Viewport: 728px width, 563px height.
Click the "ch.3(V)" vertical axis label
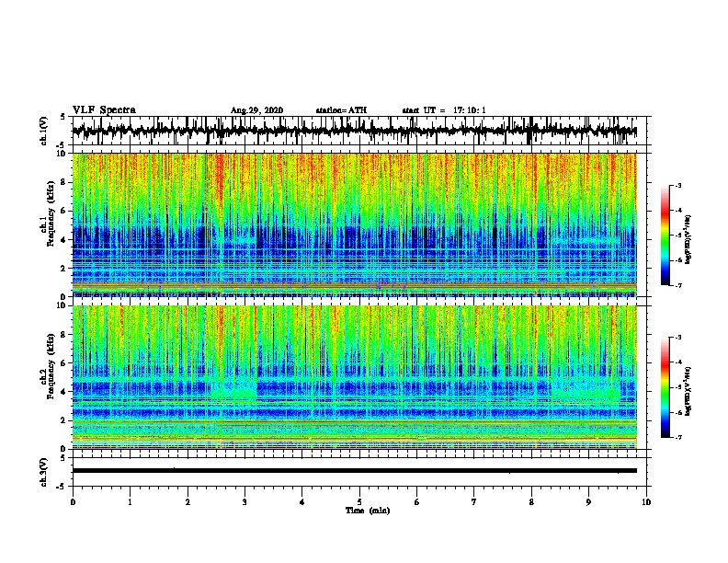(44, 472)
